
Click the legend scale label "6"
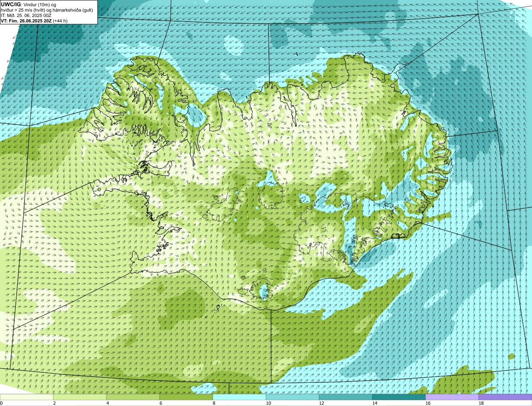point(161,403)
